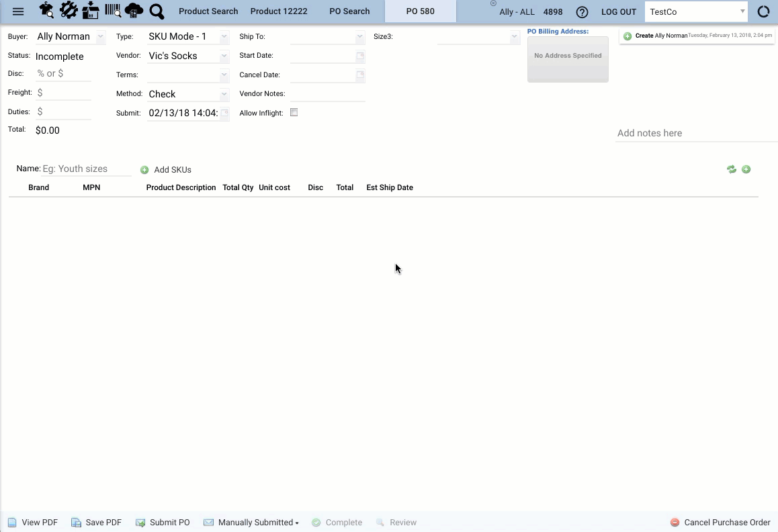Expand the Manually Submitted dropdown
The image size is (778, 532).
(251, 522)
